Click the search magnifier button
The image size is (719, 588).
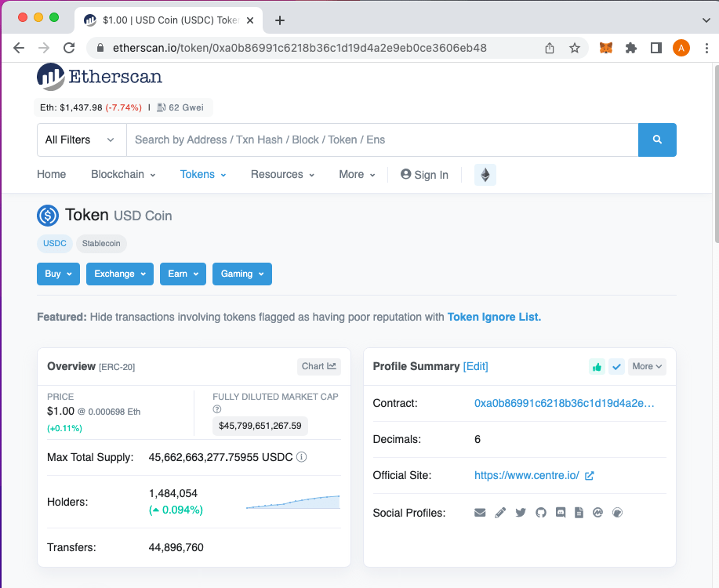coord(657,140)
